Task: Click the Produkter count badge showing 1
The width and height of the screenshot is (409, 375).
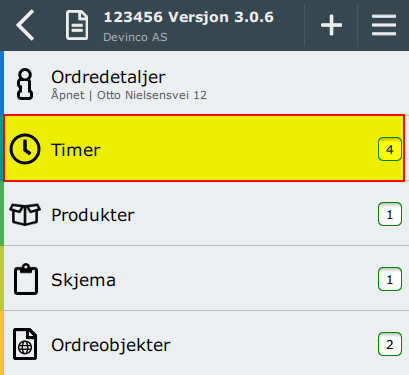Action: [x=390, y=214]
